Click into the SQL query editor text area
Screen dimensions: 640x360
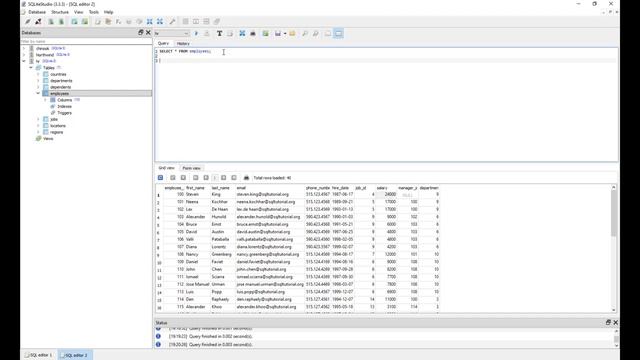[386, 104]
